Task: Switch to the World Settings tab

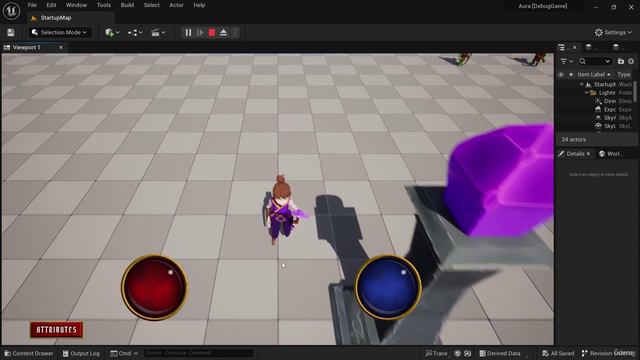Action: (611, 154)
